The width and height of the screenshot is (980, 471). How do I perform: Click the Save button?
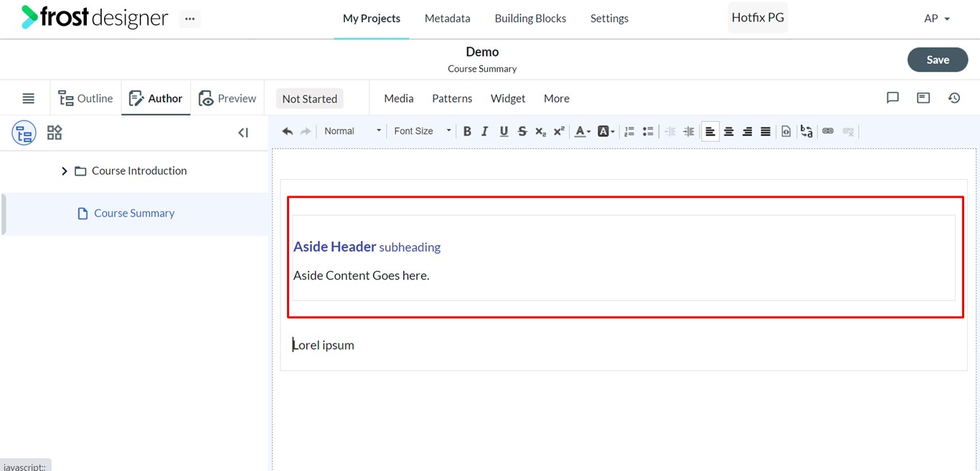click(938, 60)
